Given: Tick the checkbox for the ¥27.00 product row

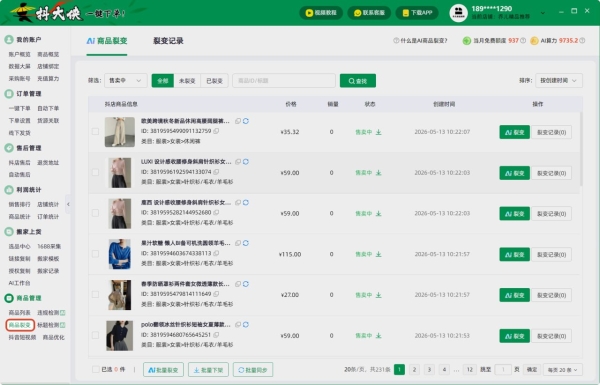Looking at the screenshot, I should point(95,295).
